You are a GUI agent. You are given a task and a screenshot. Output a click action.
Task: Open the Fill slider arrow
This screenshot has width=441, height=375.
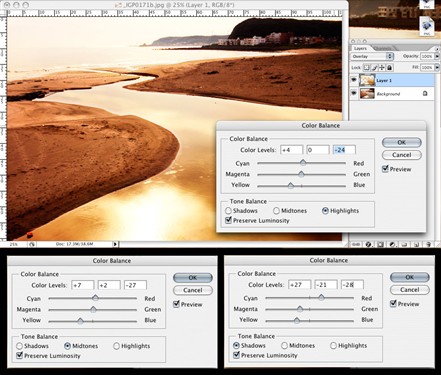point(437,67)
